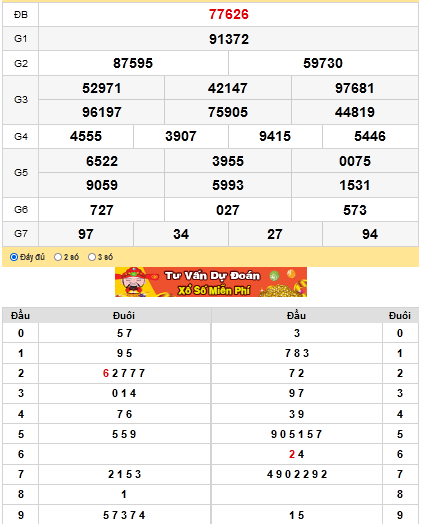Click the head digits '1 5'

[296, 515]
